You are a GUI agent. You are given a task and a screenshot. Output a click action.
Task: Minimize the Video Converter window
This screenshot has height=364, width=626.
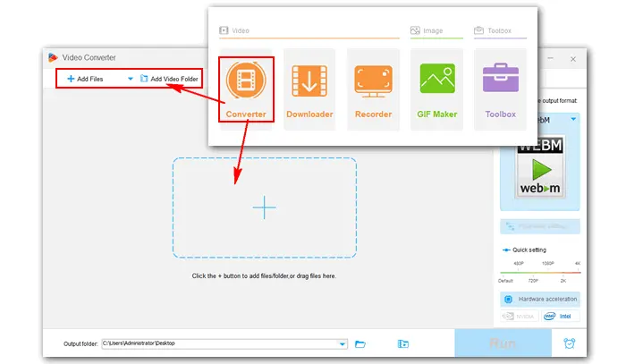(x=550, y=59)
